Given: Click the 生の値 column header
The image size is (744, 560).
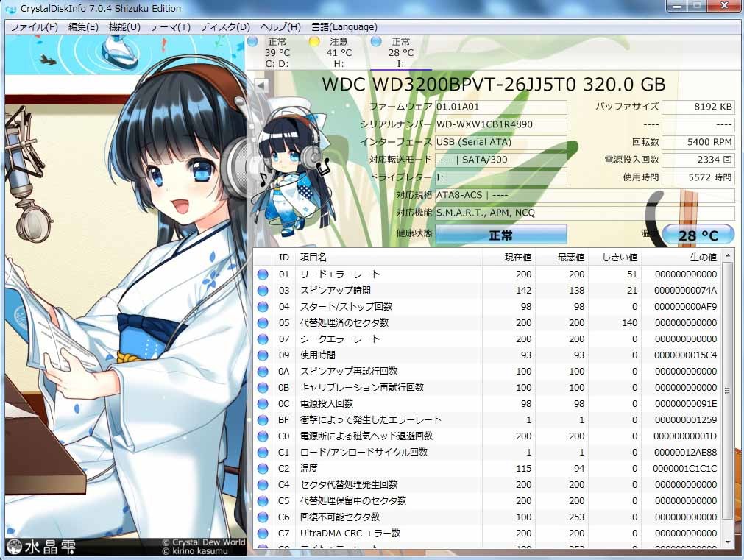Looking at the screenshot, I should tap(682, 258).
